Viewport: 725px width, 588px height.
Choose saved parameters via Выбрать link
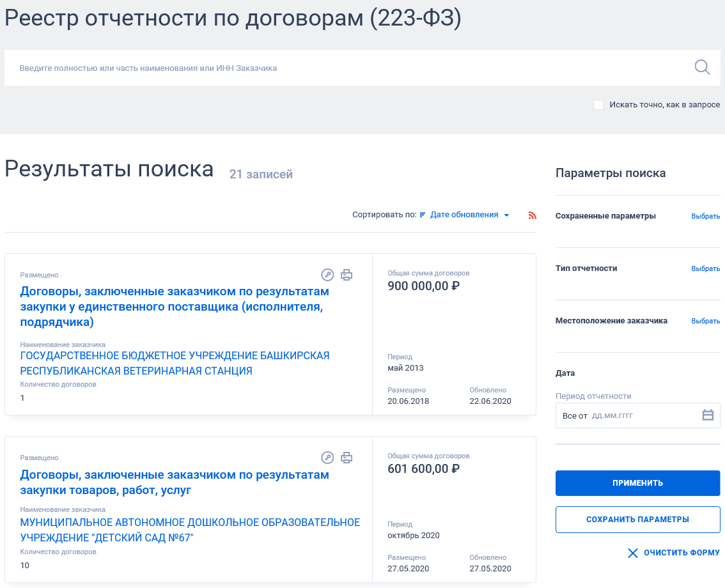point(706,216)
